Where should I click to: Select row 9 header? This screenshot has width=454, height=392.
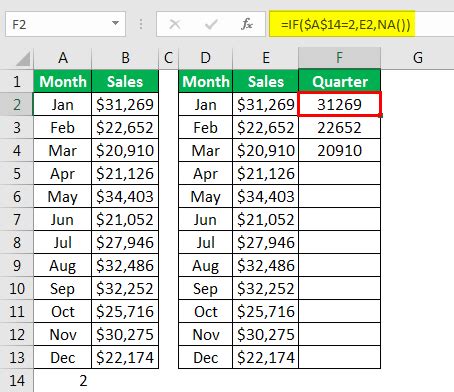(x=17, y=265)
